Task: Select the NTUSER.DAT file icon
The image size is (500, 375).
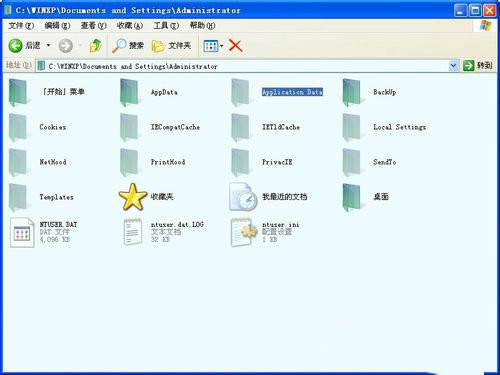Action: 22,232
